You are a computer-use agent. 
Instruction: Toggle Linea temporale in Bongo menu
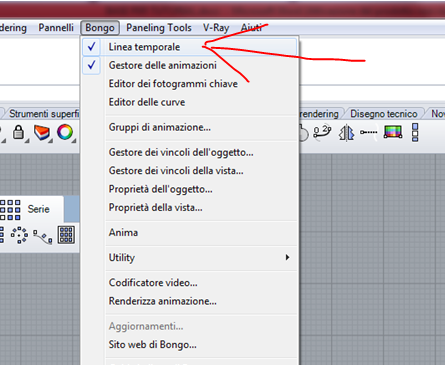(x=189, y=47)
